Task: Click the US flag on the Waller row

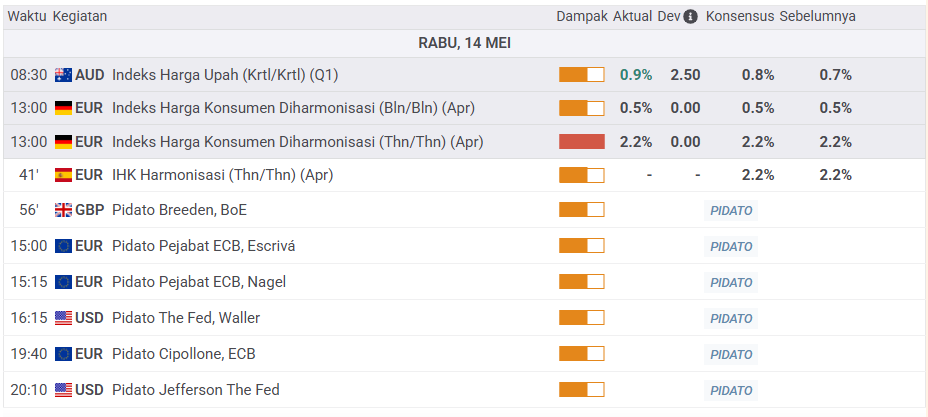Action: (x=64, y=318)
